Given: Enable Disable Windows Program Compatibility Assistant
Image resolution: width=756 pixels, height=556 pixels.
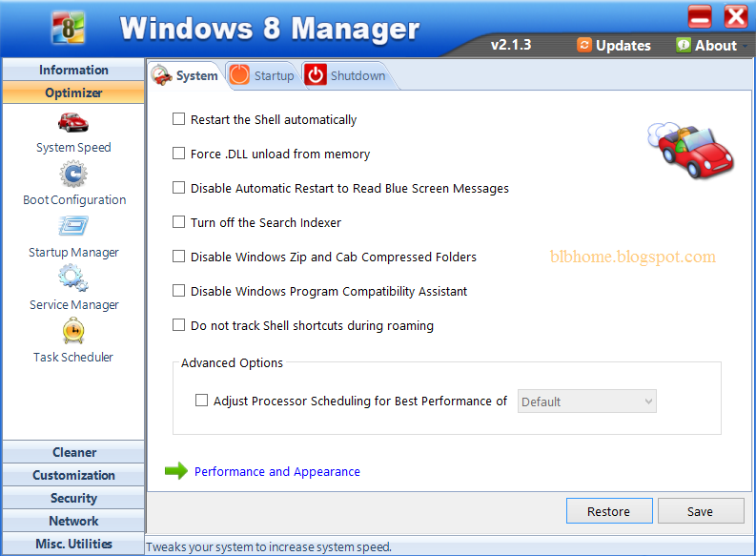Looking at the screenshot, I should (x=178, y=290).
